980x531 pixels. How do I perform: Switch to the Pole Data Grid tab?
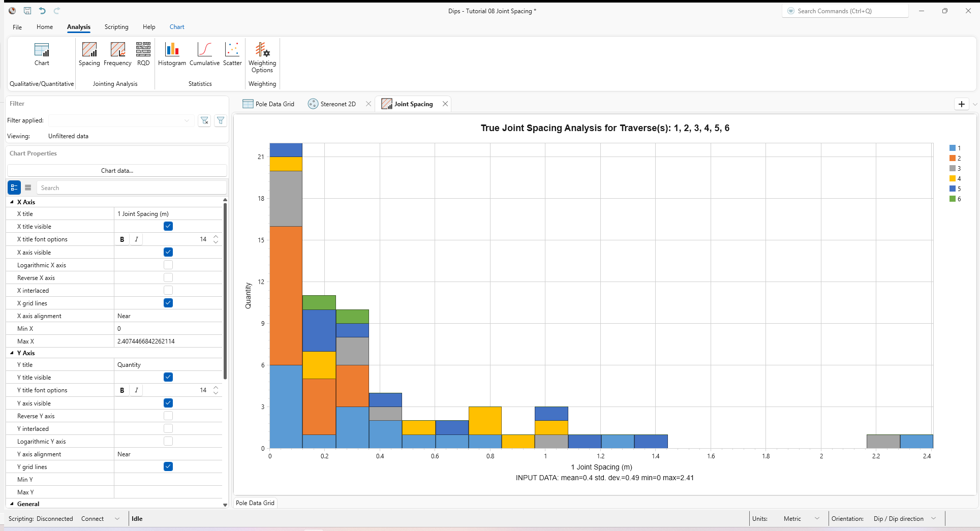pyautogui.click(x=269, y=104)
